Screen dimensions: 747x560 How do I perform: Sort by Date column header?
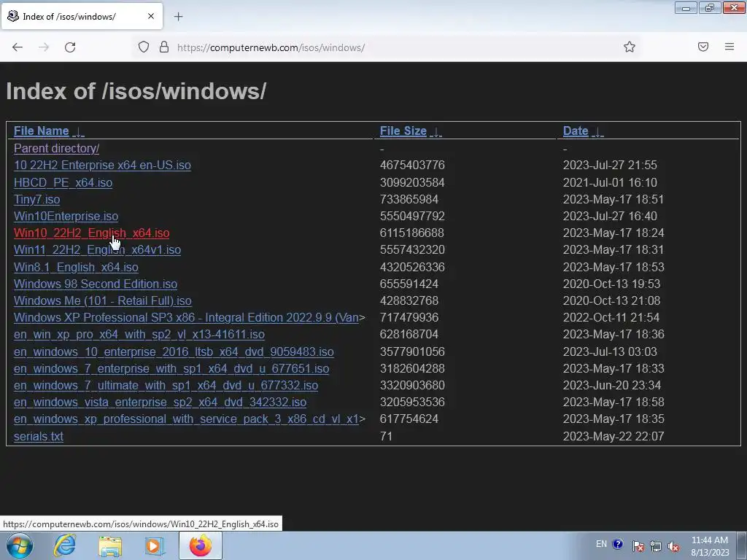pyautogui.click(x=576, y=131)
